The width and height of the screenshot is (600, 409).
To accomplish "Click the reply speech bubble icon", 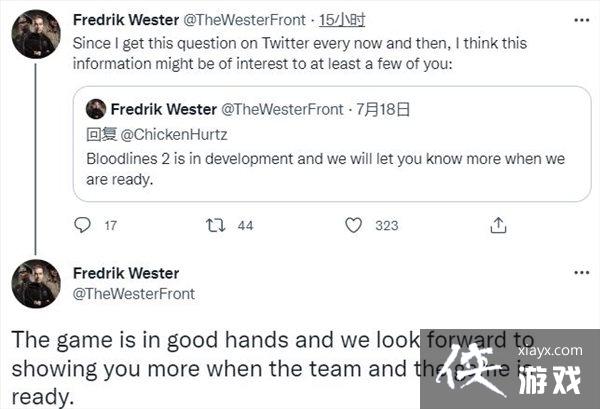I will [82, 226].
